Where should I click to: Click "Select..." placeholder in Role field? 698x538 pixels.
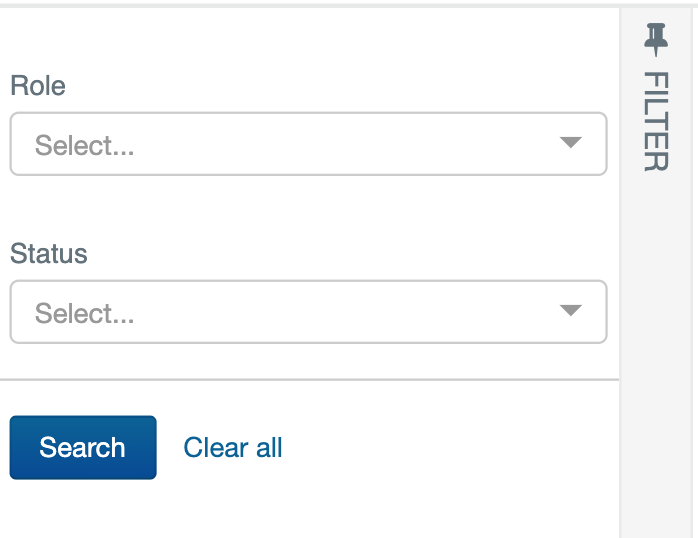[x=85, y=146]
